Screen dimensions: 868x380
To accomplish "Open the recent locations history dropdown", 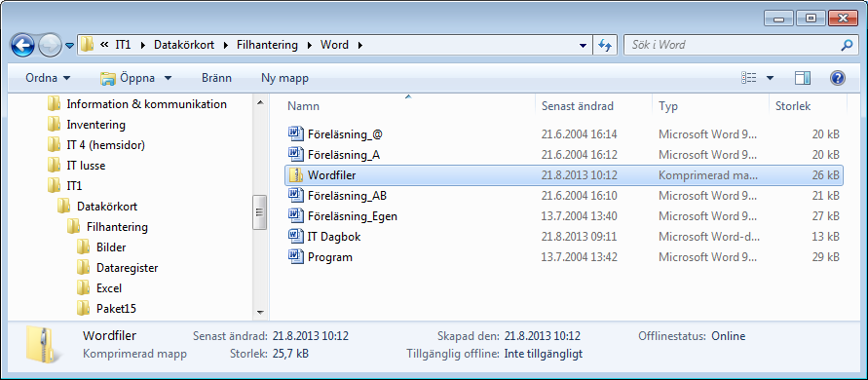I will pyautogui.click(x=70, y=46).
